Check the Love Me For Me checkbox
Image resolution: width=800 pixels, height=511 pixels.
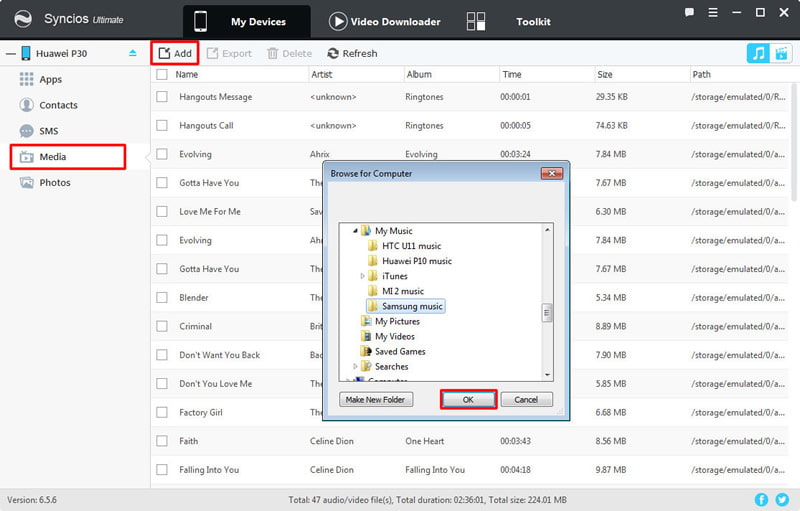[x=162, y=212]
